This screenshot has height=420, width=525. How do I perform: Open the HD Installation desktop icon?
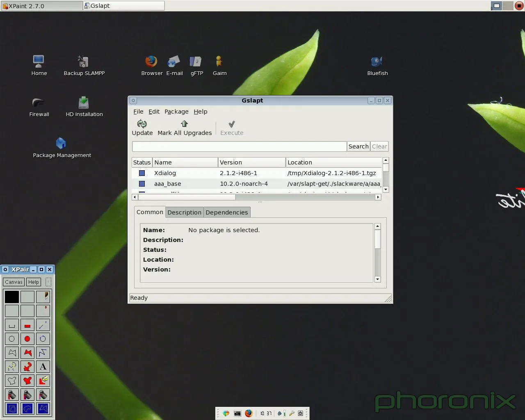tap(84, 107)
